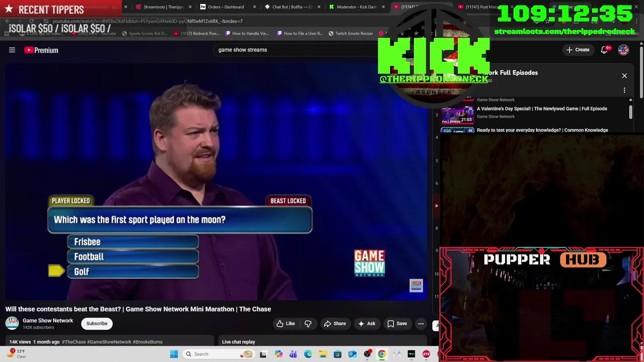
Task: Click the #GameShowNetwork hashtag
Action: pyautogui.click(x=109, y=342)
